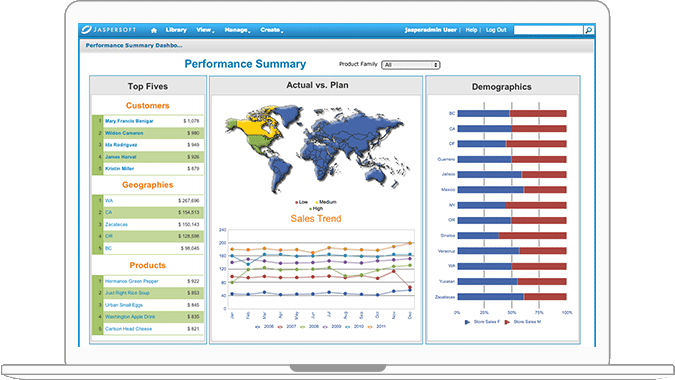This screenshot has width=675, height=380.
Task: Click the WA geography link
Action: click(109, 201)
